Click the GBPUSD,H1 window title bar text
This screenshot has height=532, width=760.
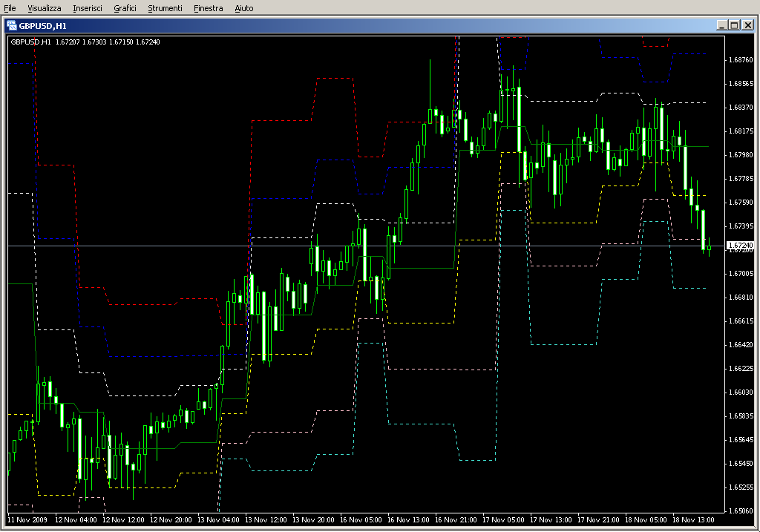point(43,25)
